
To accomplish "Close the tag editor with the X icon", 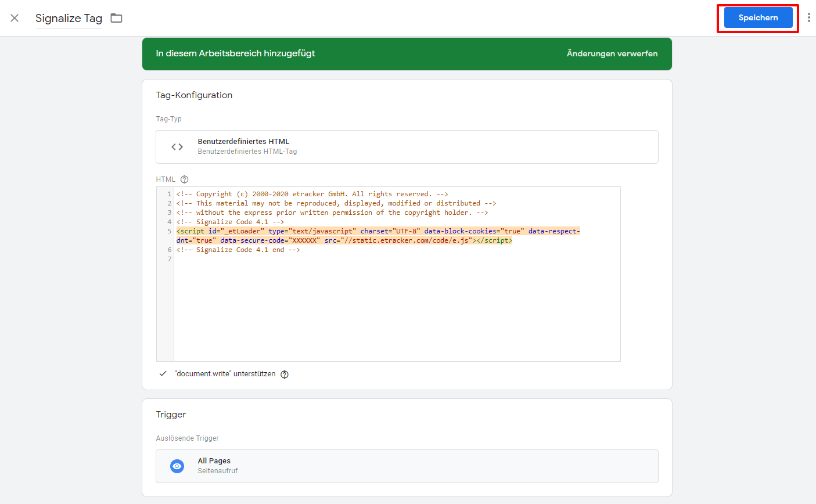I will point(15,18).
